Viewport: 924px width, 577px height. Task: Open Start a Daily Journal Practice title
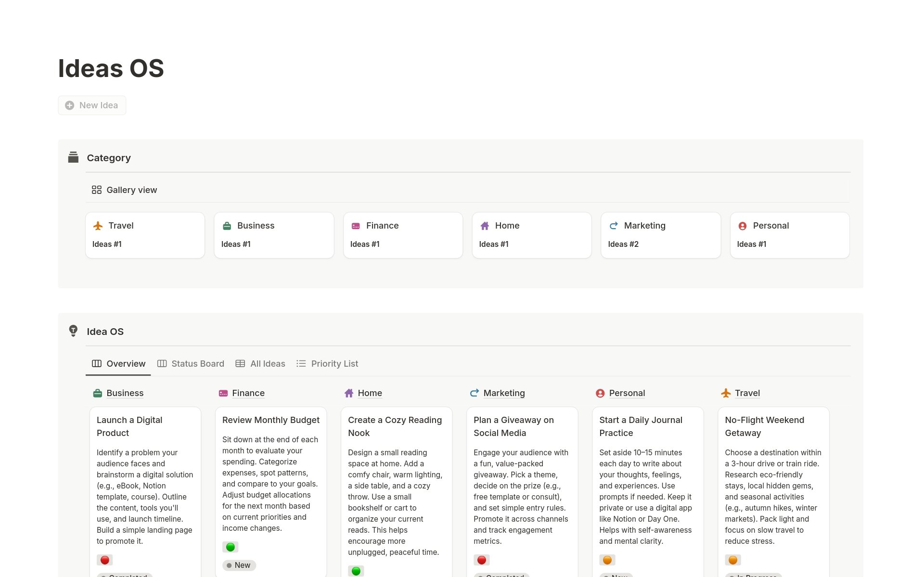click(641, 426)
